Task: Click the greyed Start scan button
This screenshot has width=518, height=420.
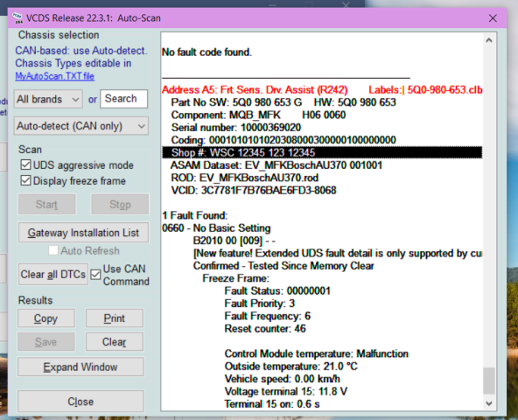Action: click(47, 205)
